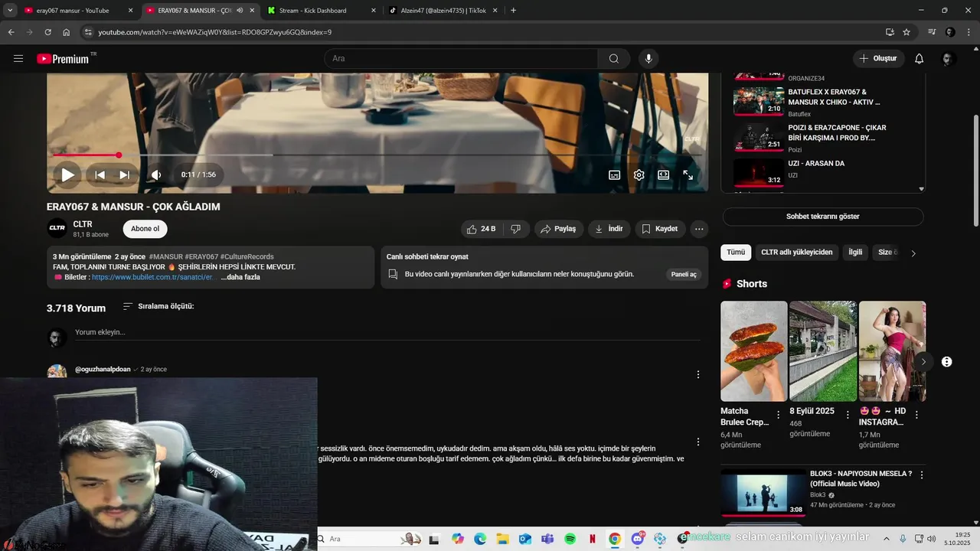Open the notifications bell
Screen dimensions: 980x551
(x=920, y=58)
